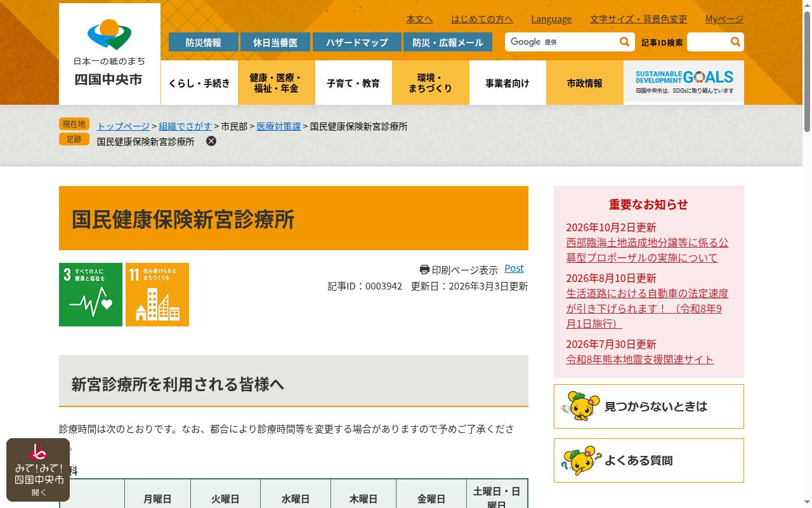Focus the Google custom search field
This screenshot has height=508, width=812.
tap(561, 42)
